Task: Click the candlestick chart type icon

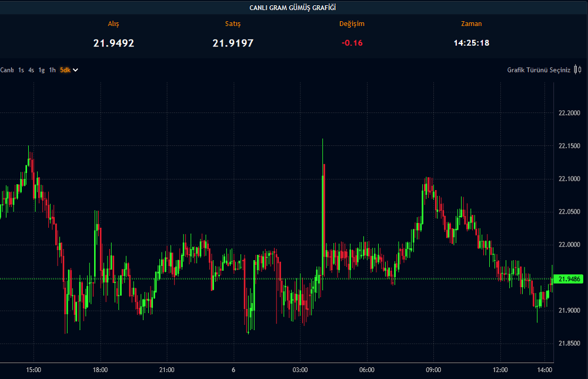Action: coord(577,70)
